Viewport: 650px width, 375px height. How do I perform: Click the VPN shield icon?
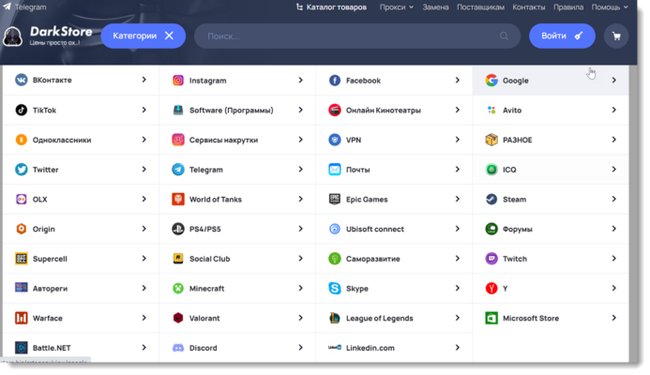tap(335, 140)
